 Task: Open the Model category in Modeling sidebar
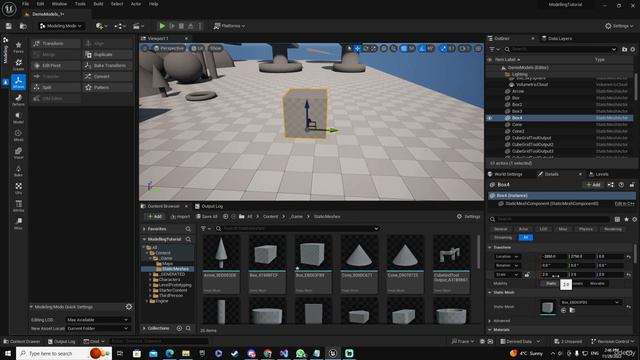click(x=18, y=118)
